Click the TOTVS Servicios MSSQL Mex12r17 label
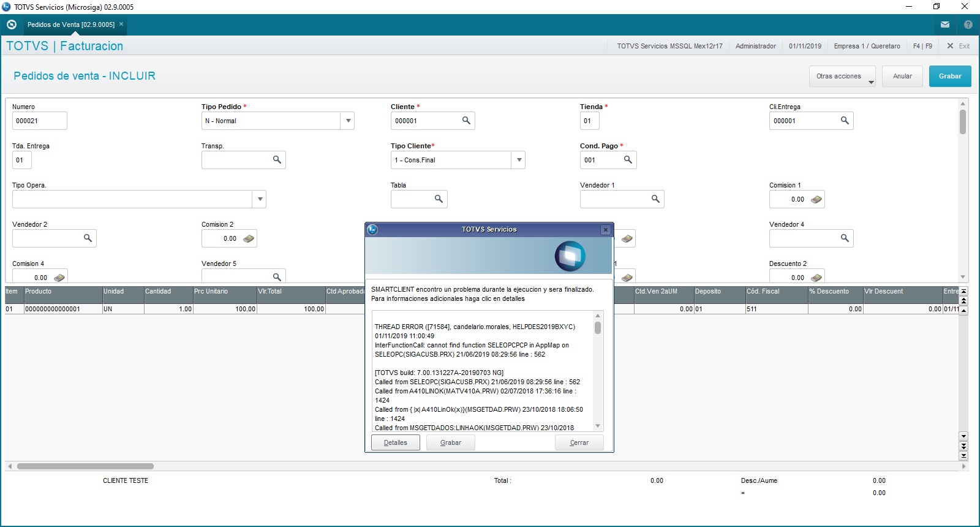980x527 pixels. [x=669, y=46]
